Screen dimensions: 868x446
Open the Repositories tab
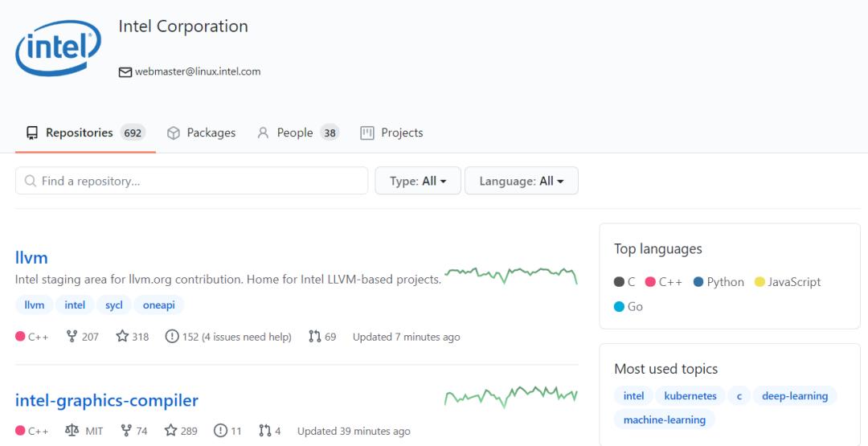[85, 133]
